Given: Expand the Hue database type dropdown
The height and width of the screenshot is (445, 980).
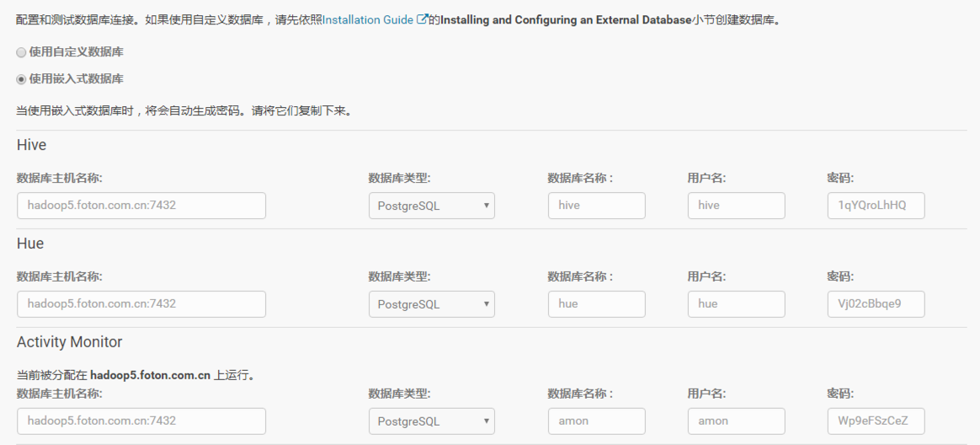Looking at the screenshot, I should 431,304.
